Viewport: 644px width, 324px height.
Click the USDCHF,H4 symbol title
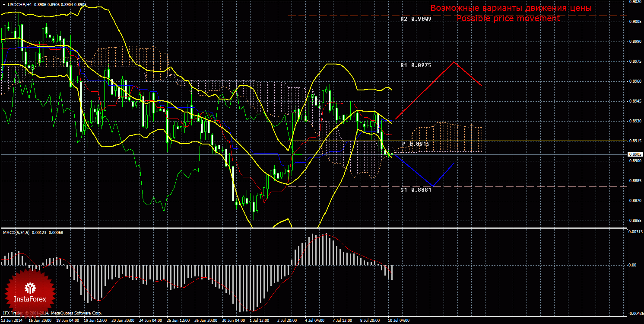point(19,4)
